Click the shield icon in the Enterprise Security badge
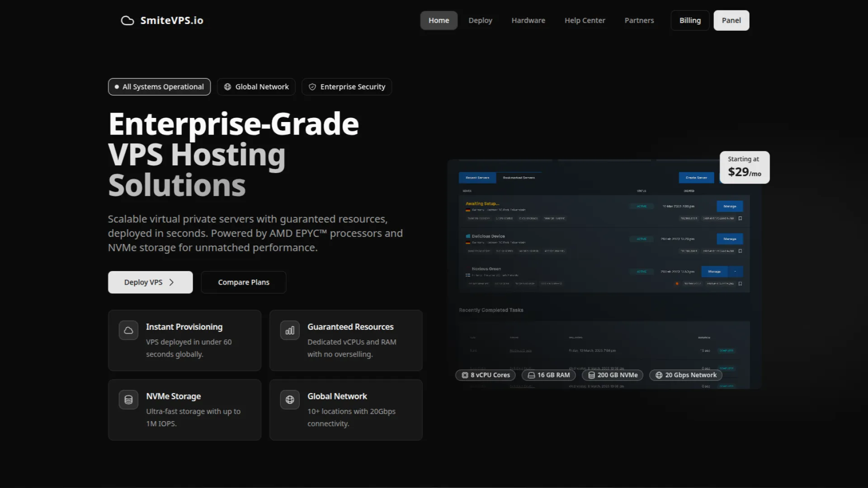868x488 pixels. 312,87
